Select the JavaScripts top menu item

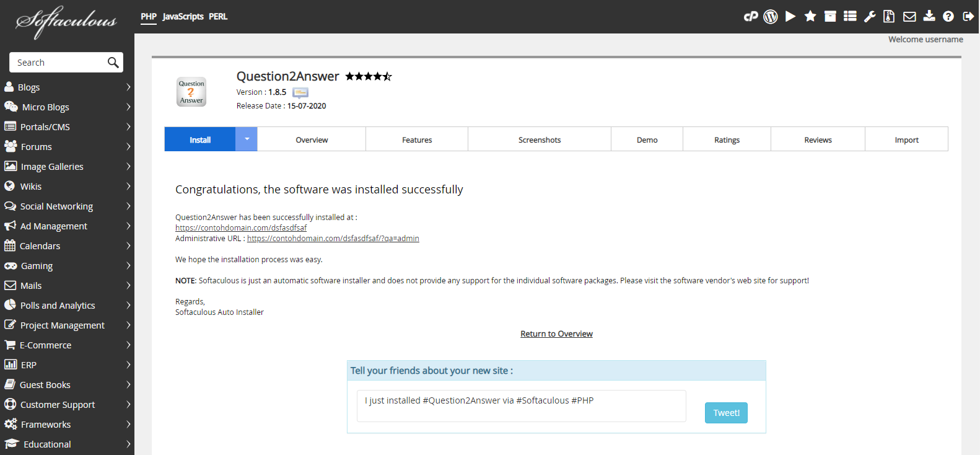tap(183, 17)
